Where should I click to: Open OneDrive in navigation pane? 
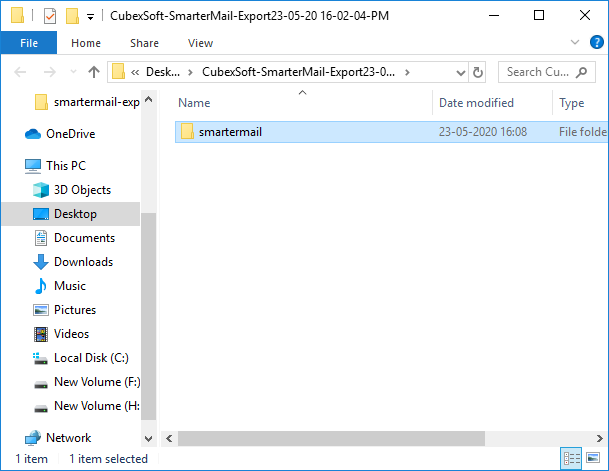pos(71,134)
